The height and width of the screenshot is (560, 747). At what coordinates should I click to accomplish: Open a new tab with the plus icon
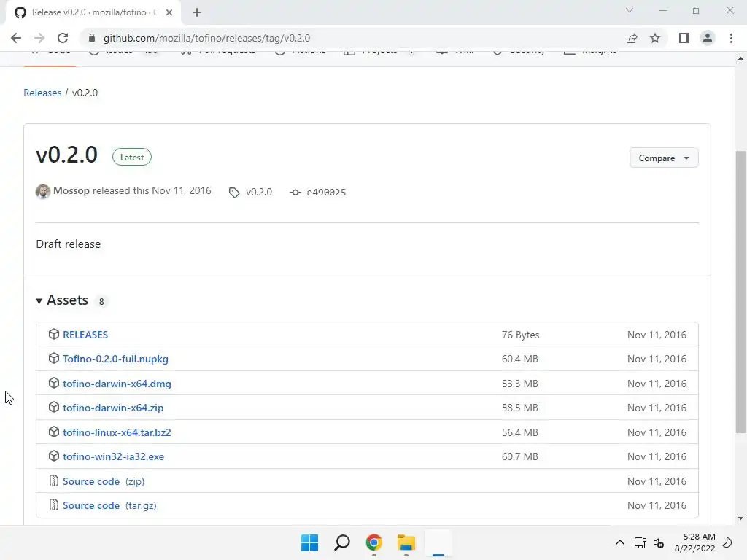pyautogui.click(x=197, y=12)
